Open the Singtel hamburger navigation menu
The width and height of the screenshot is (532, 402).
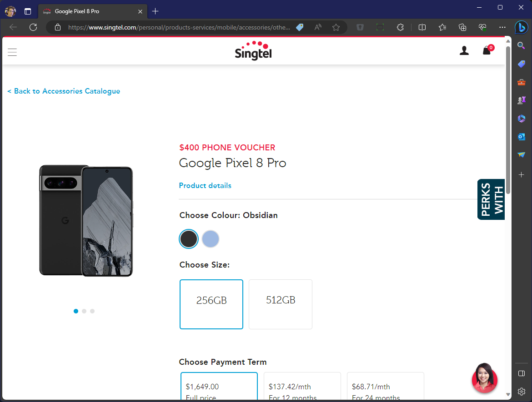pyautogui.click(x=12, y=52)
